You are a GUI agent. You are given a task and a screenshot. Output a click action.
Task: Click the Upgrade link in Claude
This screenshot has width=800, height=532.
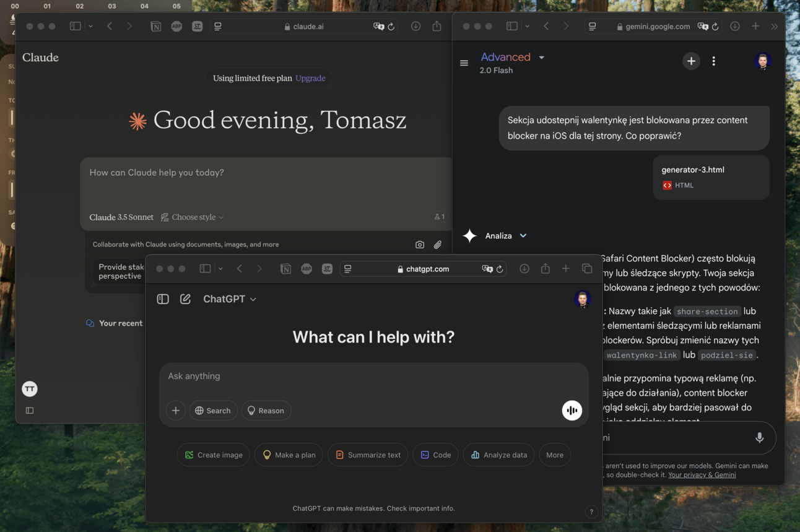(310, 79)
